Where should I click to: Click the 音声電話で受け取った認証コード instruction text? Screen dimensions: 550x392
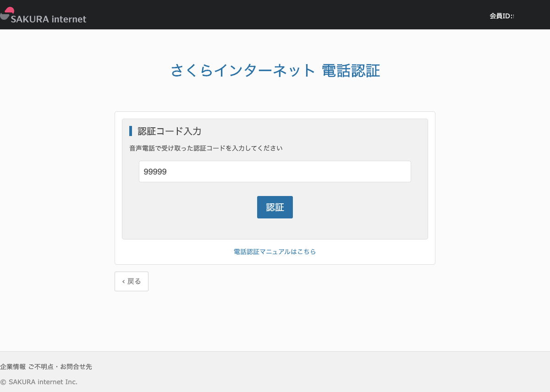point(206,148)
